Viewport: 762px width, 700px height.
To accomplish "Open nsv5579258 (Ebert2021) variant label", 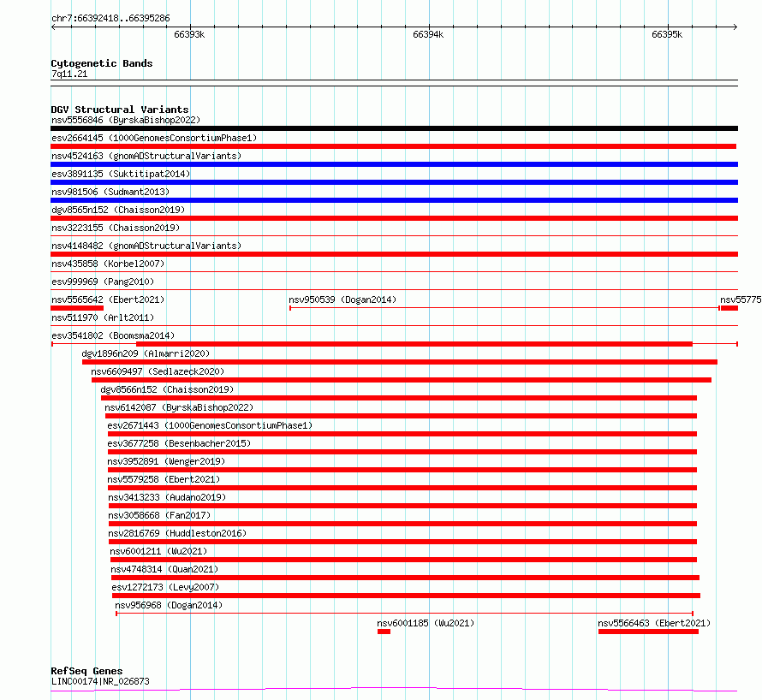I will (x=164, y=479).
